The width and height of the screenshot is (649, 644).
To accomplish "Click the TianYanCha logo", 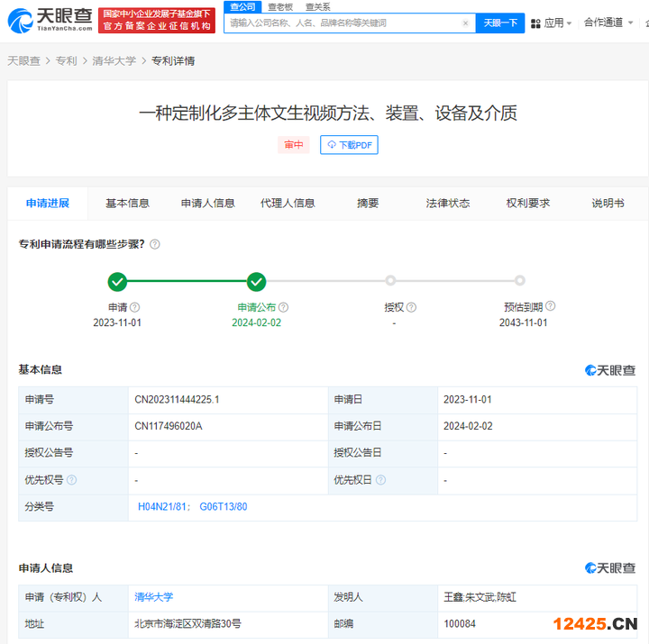I will (50, 21).
